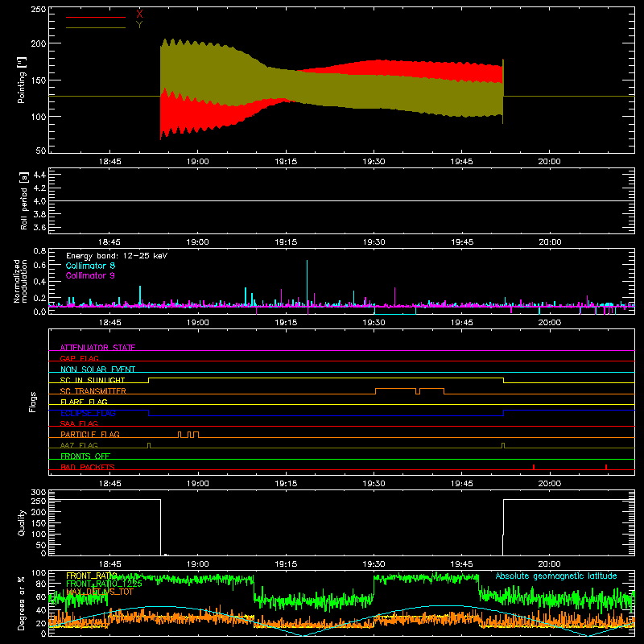Screen dimensions: 644x644
Task: Select the SC_TRANSMITTER flag label
Action: coord(93,391)
